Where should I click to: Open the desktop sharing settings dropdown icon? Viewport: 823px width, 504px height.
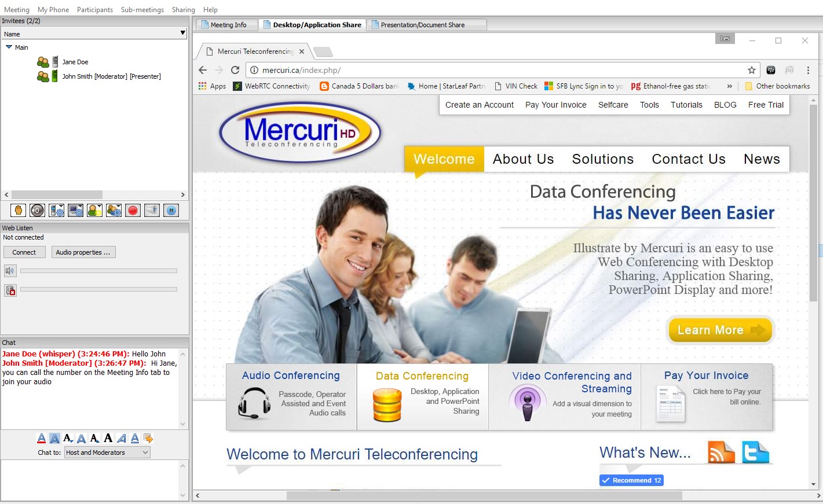pyautogui.click(x=75, y=210)
